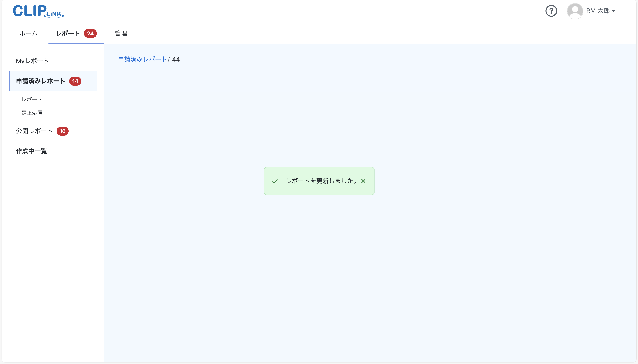The width and height of the screenshot is (638, 364).
Task: Collapse the レポート sub-item list
Action: pos(31,99)
